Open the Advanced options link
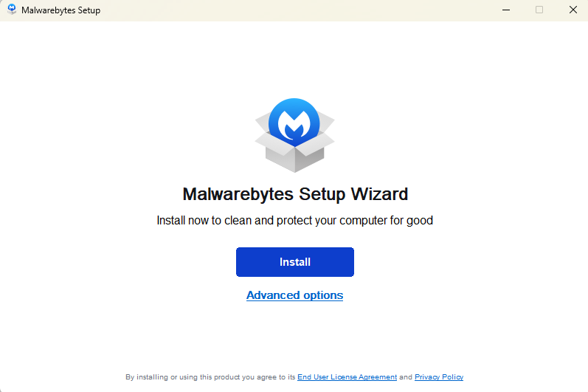The width and height of the screenshot is (588, 392). click(294, 295)
